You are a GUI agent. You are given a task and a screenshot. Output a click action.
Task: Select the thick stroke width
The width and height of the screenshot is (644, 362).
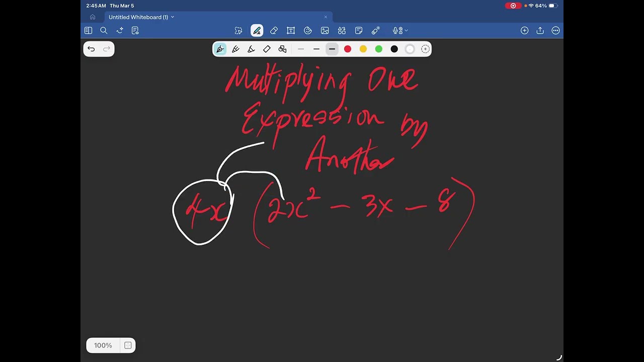pyautogui.click(x=332, y=49)
